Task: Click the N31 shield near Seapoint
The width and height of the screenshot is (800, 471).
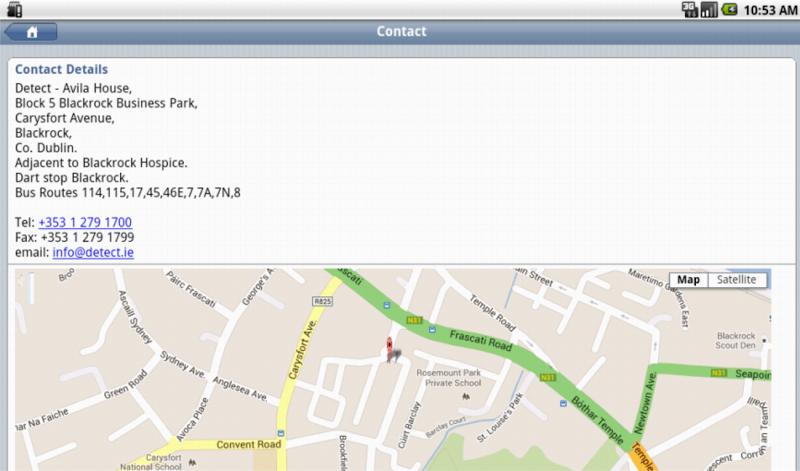Action: coord(718,373)
